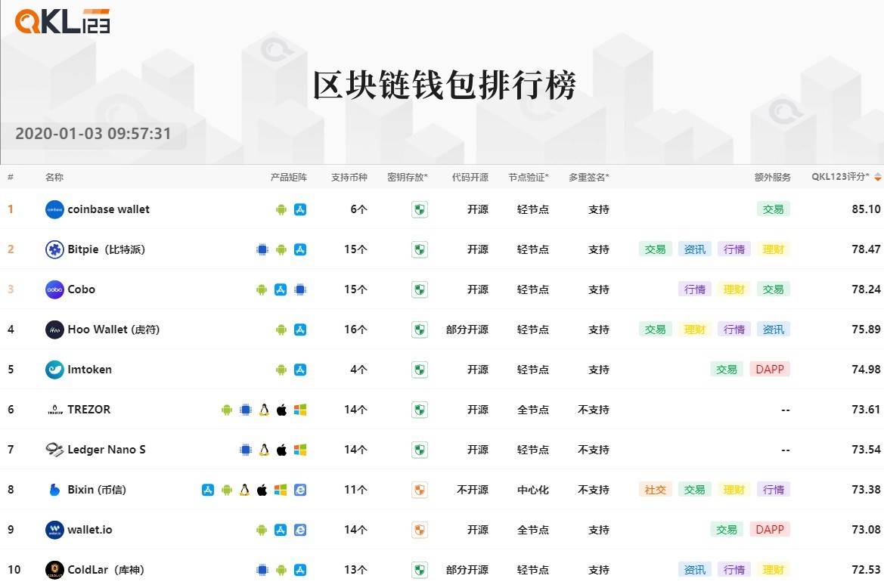
Task: Click wallet.io's orange key-storage shield
Action: tap(420, 529)
